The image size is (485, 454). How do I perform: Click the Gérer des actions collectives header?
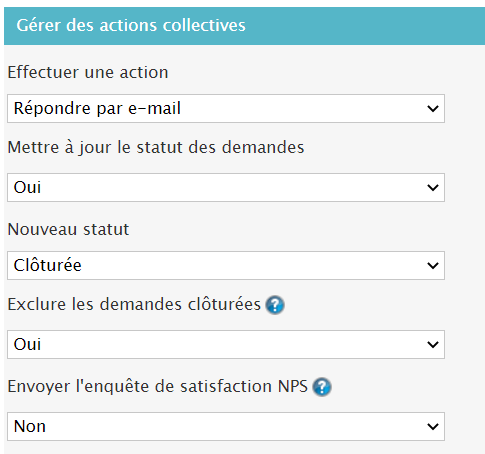(x=244, y=26)
